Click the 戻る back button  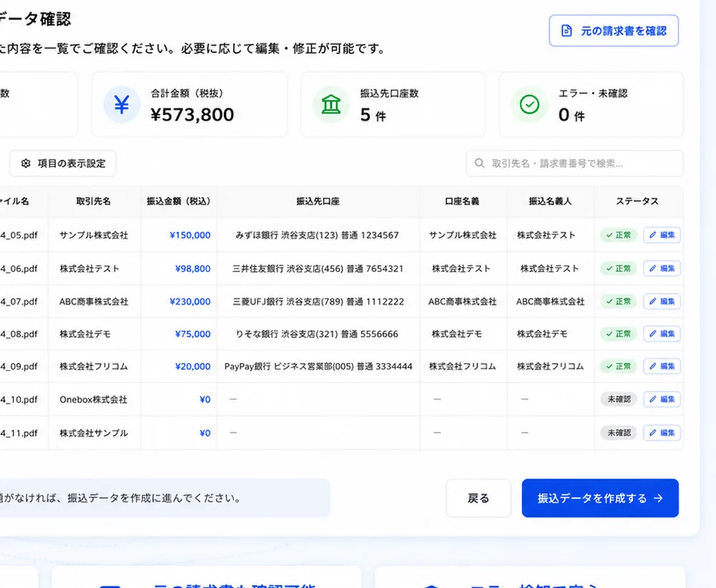click(478, 498)
